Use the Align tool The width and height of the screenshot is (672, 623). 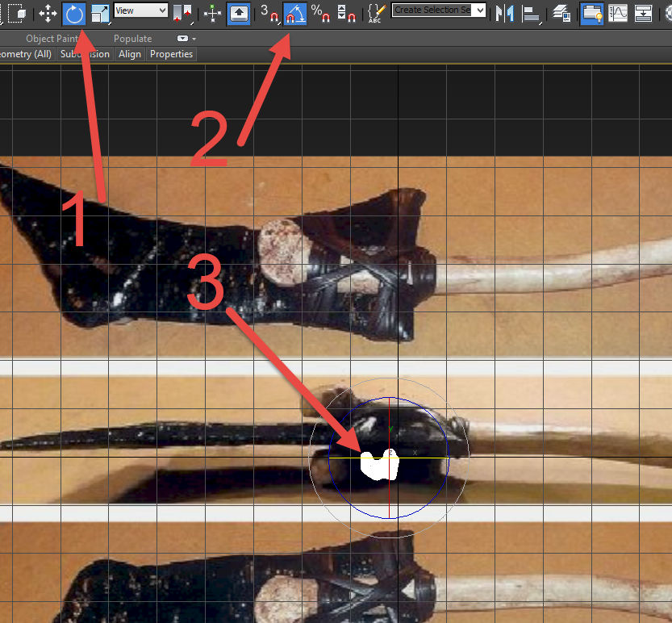coord(529,14)
